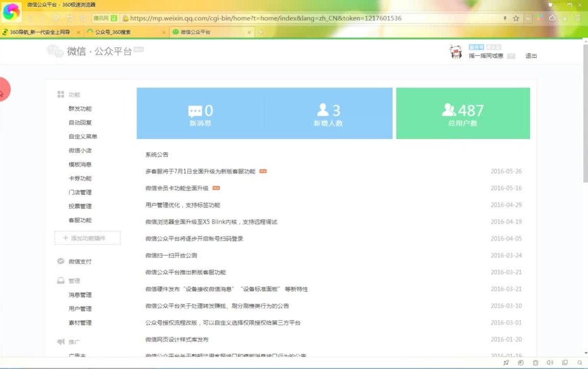The image size is (588, 369).
Task: Open the browser hamburger menu
Action: [578, 18]
